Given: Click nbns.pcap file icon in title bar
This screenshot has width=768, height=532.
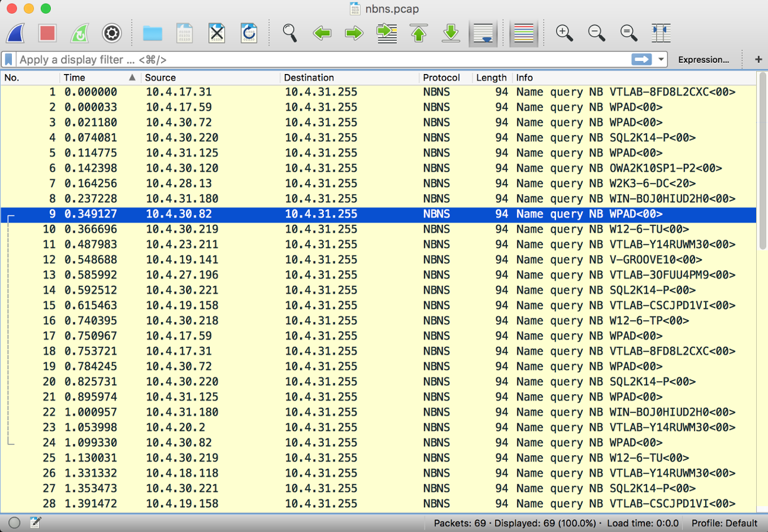Looking at the screenshot, I should [x=355, y=9].
